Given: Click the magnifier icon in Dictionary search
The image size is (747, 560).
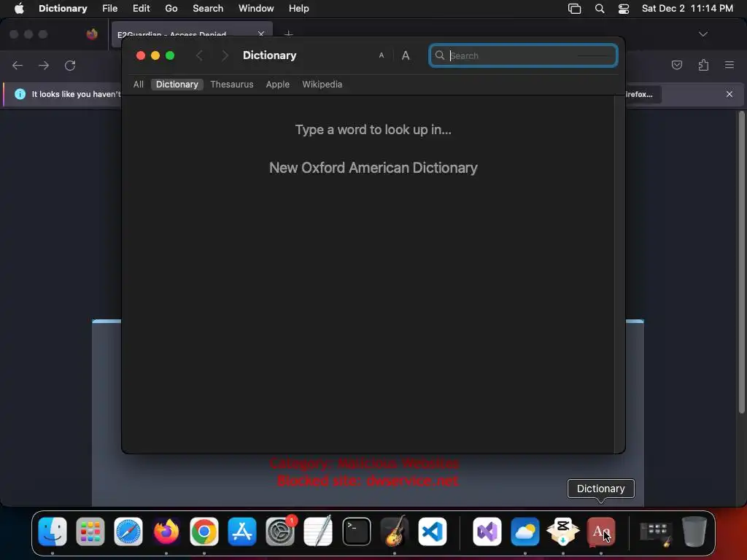Looking at the screenshot, I should 440,55.
